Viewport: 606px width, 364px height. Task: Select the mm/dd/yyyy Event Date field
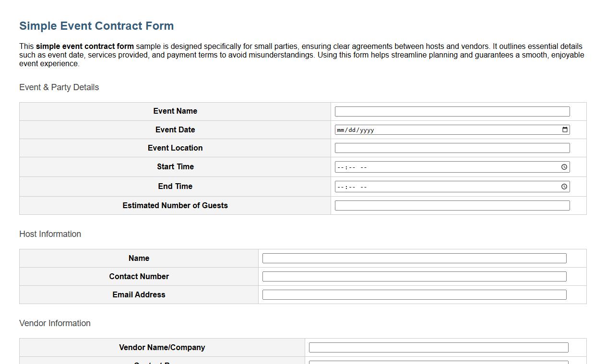pos(432,129)
